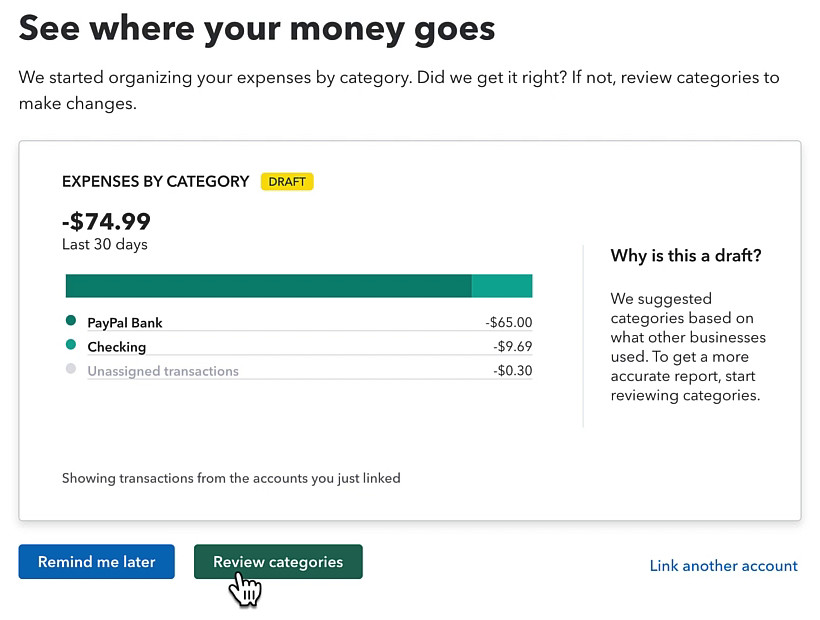Screen dimensions: 820x620
Task: Click the teal Checking legend dot
Action: click(x=71, y=345)
